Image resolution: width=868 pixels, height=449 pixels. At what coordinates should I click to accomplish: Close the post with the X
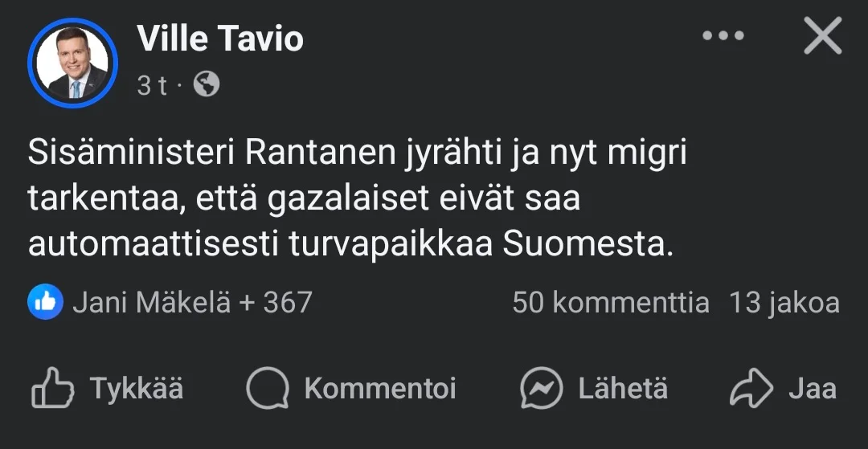822,37
